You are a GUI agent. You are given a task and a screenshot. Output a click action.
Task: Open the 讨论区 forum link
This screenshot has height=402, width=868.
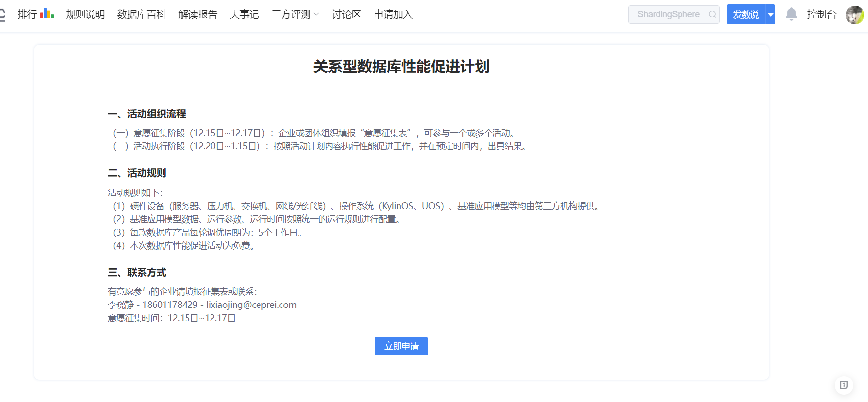coord(347,14)
